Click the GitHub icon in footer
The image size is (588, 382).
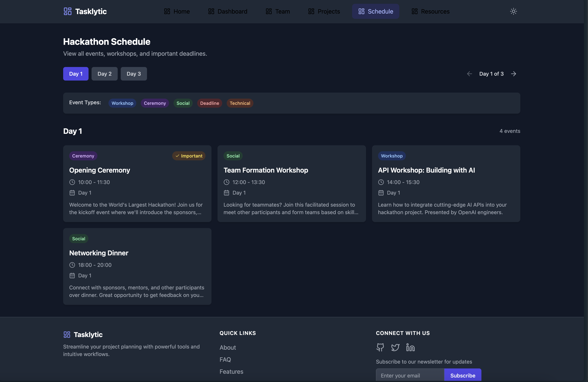380,347
